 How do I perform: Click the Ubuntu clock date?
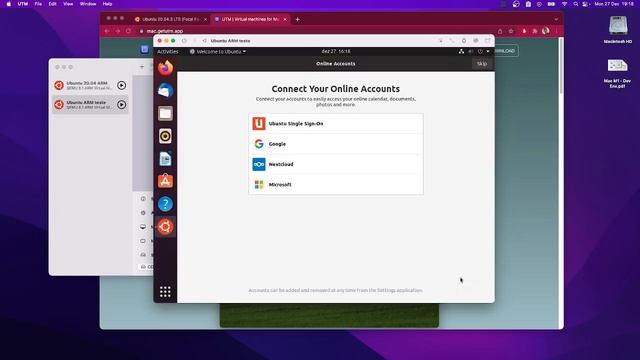point(336,51)
